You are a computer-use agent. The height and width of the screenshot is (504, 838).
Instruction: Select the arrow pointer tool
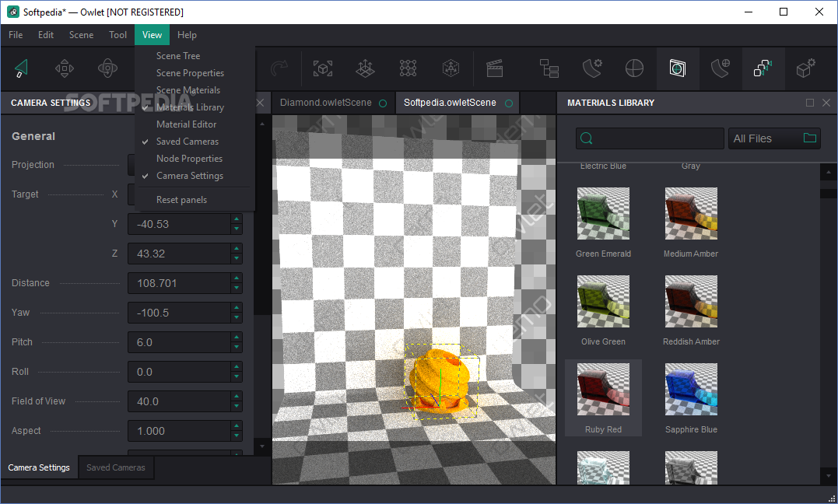pyautogui.click(x=21, y=68)
